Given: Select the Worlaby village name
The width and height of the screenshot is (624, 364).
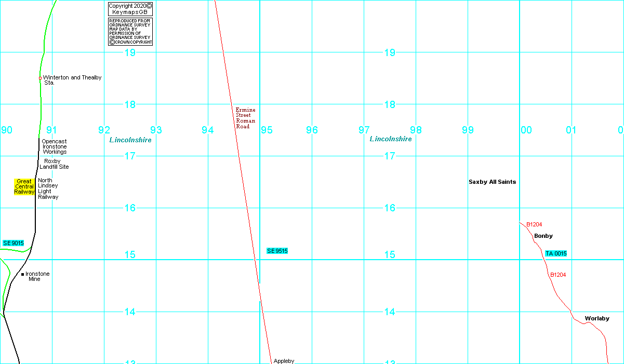Looking at the screenshot, I should pyautogui.click(x=597, y=318).
